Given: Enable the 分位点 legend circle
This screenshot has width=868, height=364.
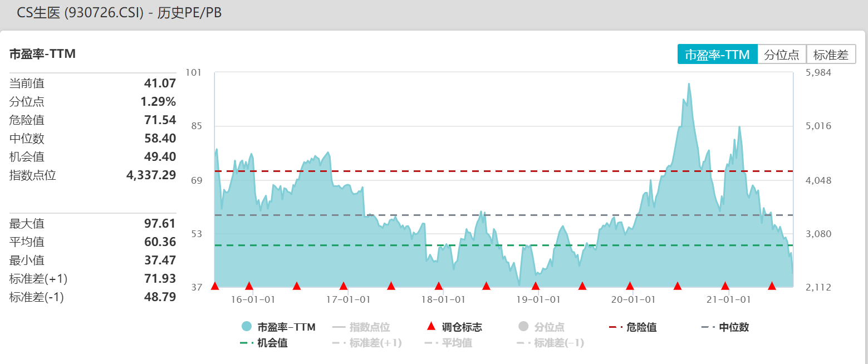Looking at the screenshot, I should click(541, 327).
